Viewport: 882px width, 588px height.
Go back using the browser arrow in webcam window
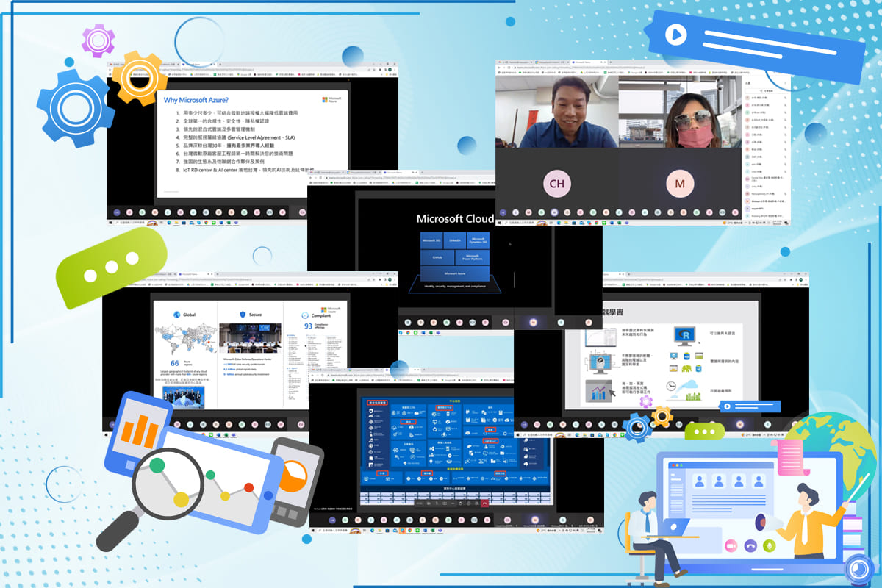[500, 69]
